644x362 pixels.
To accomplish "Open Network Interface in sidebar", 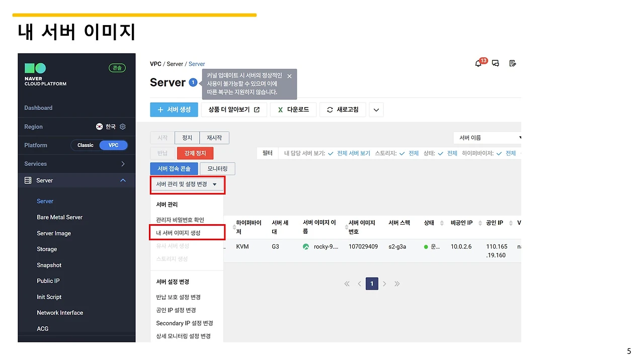I will pyautogui.click(x=60, y=313).
